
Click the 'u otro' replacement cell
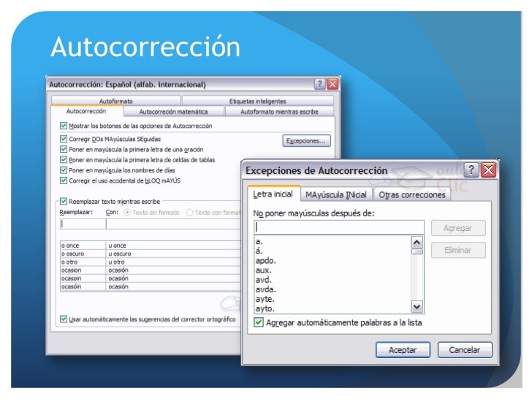174,262
